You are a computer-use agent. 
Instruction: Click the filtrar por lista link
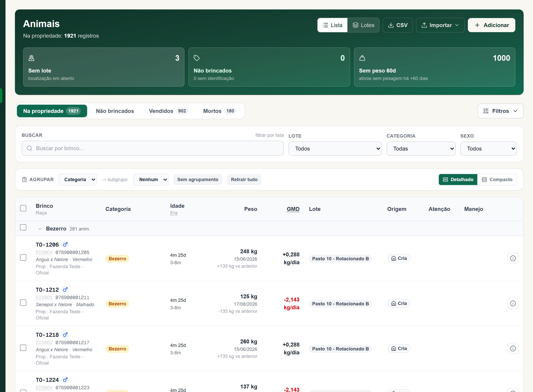[269, 135]
